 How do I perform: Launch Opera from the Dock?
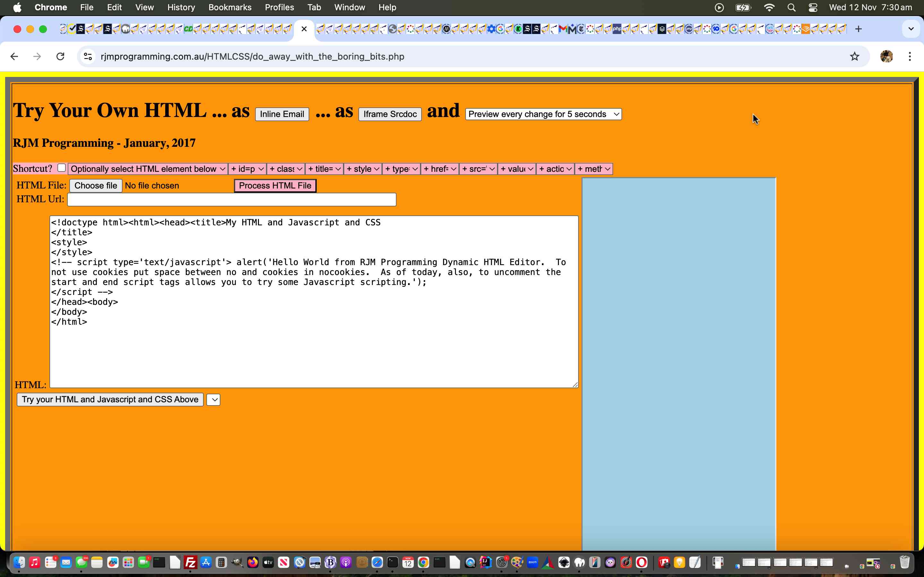coord(642,562)
